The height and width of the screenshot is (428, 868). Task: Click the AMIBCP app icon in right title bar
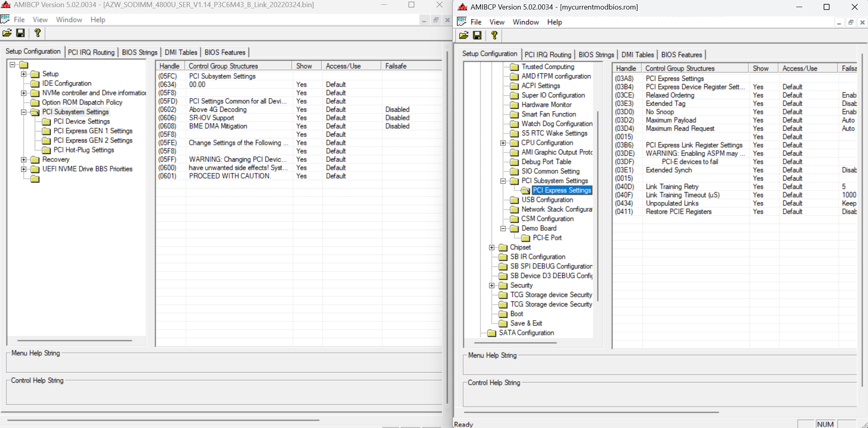click(x=462, y=7)
